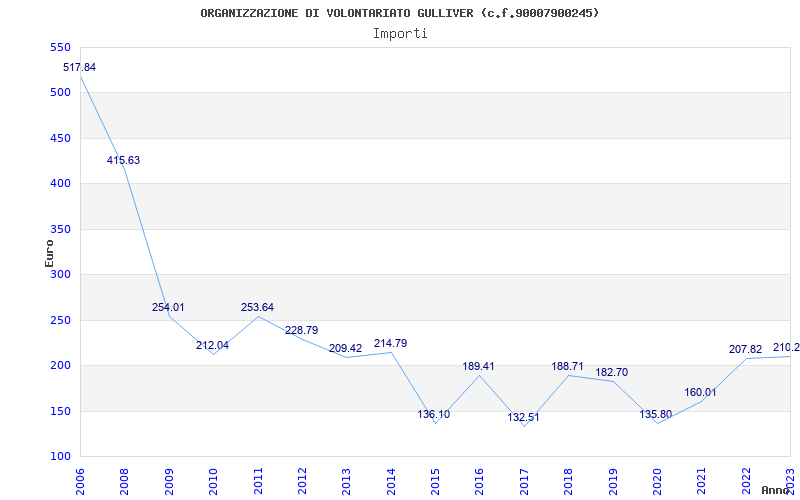Click the 200 y-axis tick value
Screen dimensions: 800x500
pos(60,366)
